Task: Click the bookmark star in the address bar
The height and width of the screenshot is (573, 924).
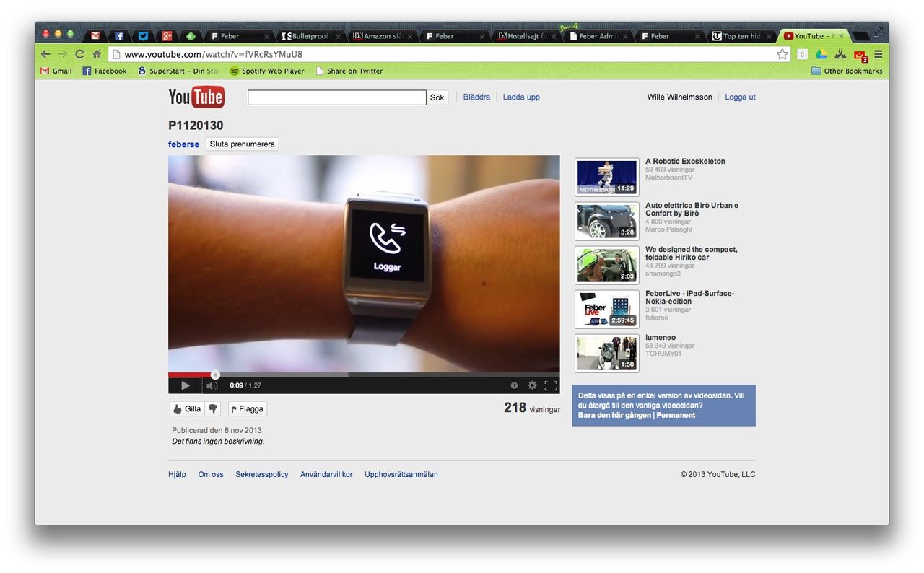Action: tap(782, 53)
